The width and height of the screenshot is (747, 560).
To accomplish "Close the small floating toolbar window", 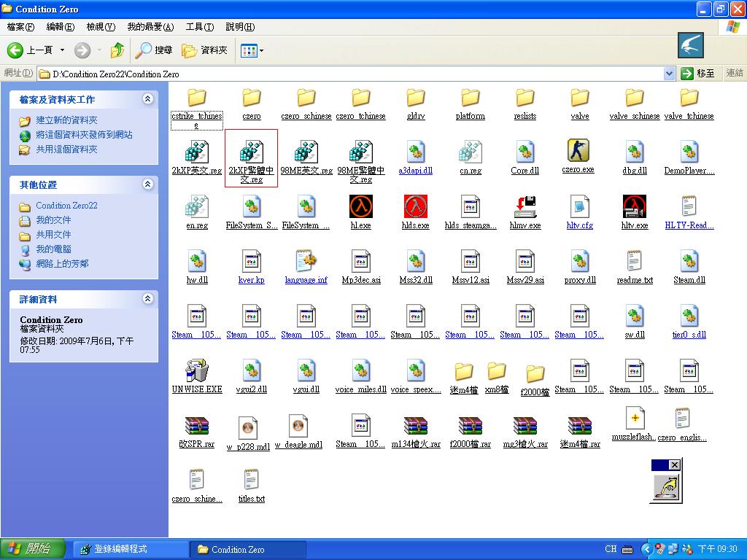I will pos(675,464).
